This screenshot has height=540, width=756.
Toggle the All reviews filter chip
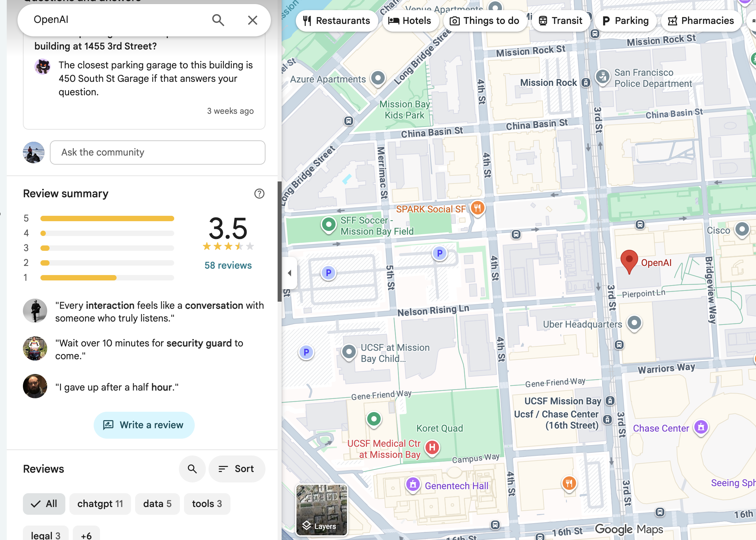pyautogui.click(x=44, y=504)
